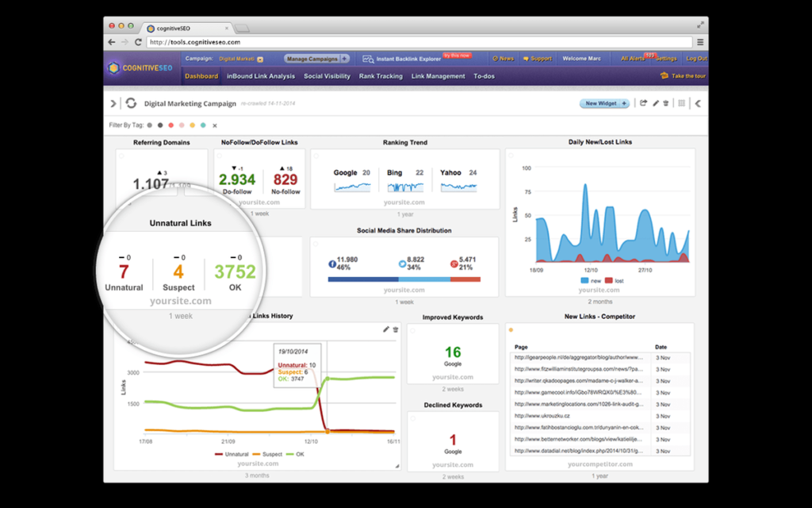Click the Google ranking sparkline chart
Screen dimensions: 812x508
pyautogui.click(x=352, y=187)
